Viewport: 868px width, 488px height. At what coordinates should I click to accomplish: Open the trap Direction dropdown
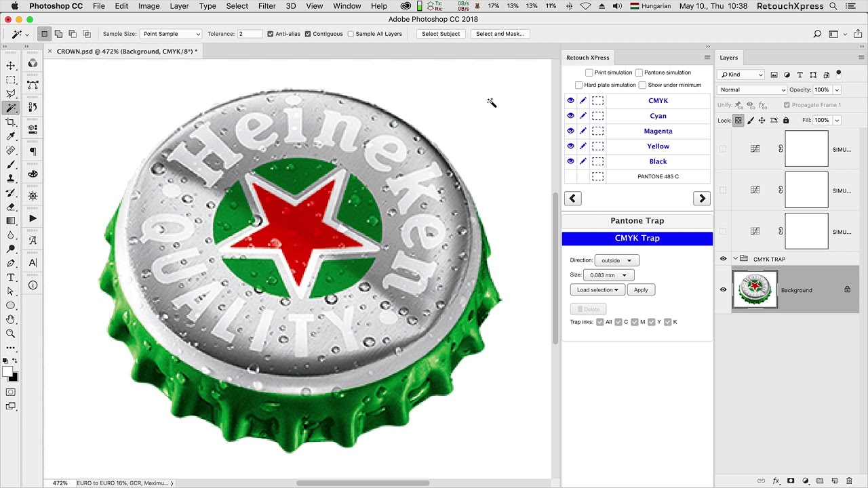click(616, 260)
